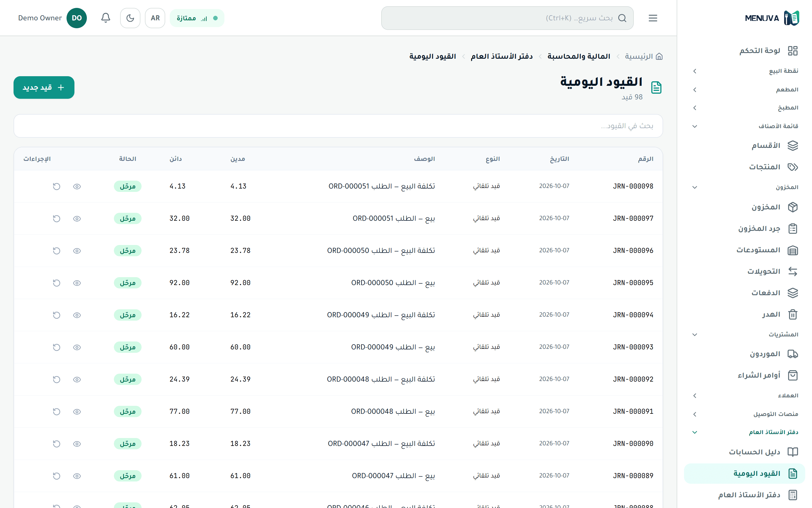Click the MENUVA logo
This screenshot has width=812, height=508.
click(772, 18)
